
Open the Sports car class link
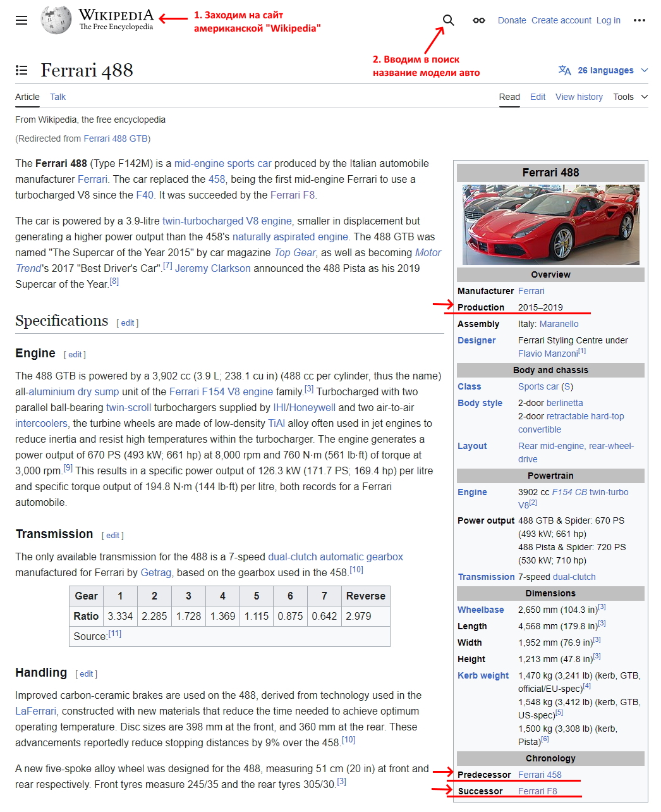pyautogui.click(x=538, y=386)
